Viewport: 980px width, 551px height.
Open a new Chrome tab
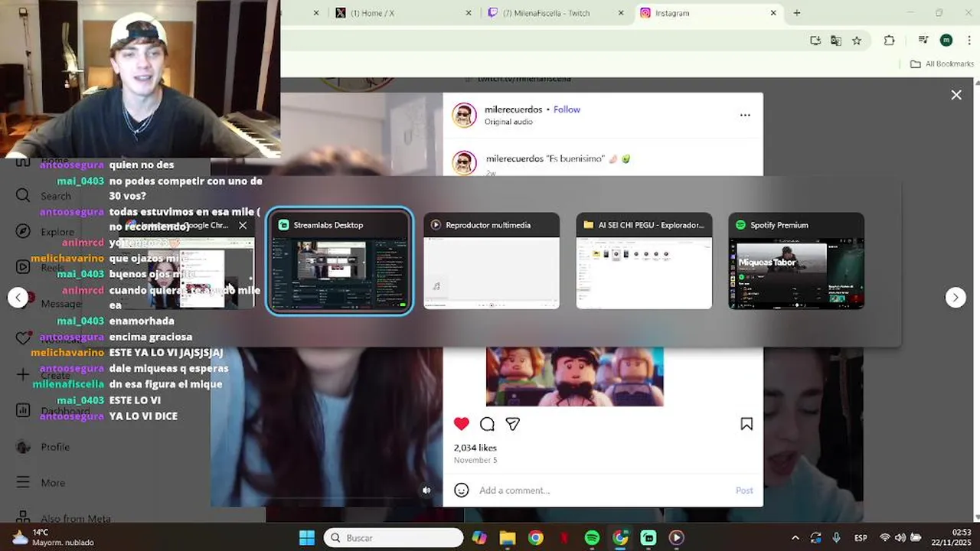797,13
